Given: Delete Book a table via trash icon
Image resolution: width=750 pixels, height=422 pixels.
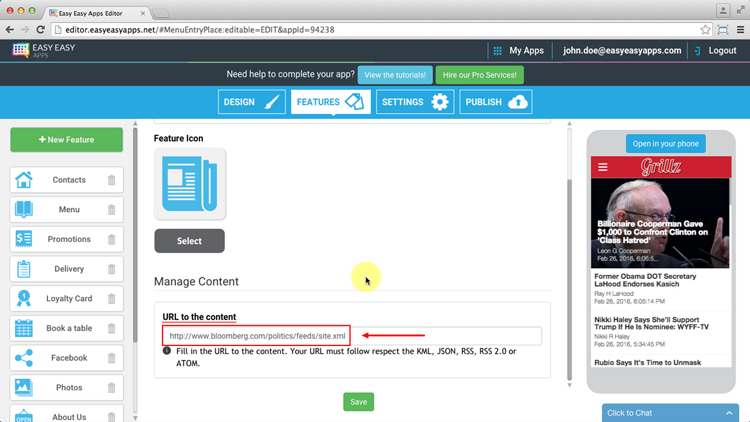Looking at the screenshot, I should click(111, 328).
